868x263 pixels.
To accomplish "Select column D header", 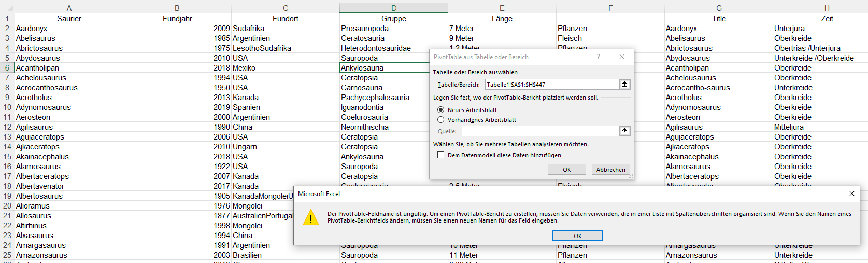I will coord(394,8).
